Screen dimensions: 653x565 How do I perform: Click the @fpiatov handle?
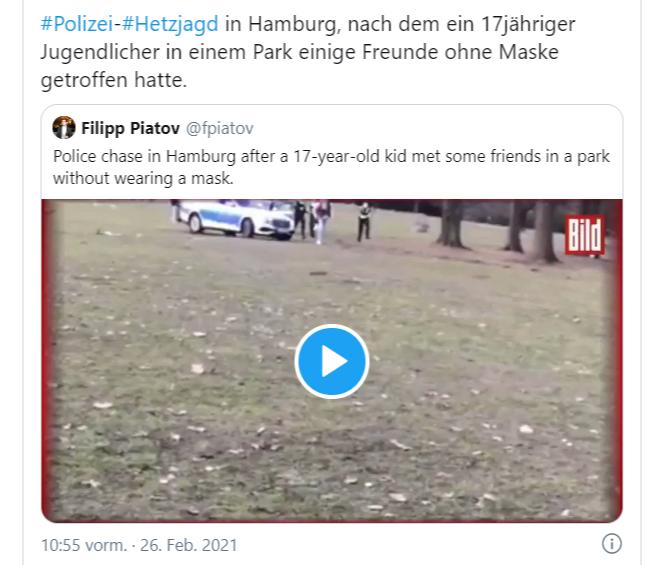(x=219, y=128)
